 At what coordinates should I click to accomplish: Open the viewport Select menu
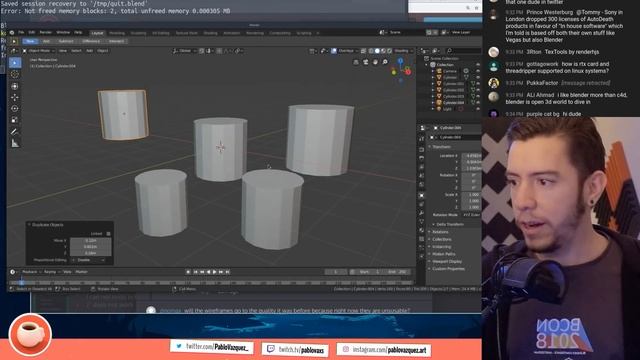(76, 51)
